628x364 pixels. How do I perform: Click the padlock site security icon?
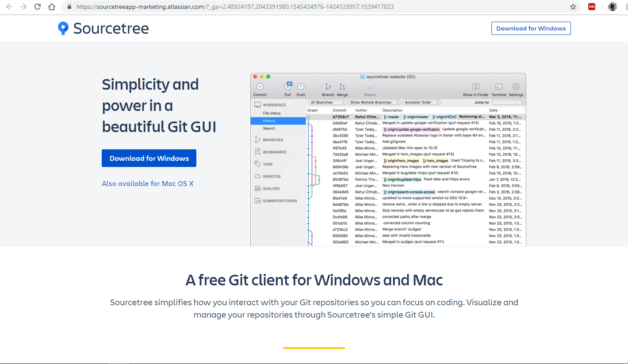click(69, 7)
